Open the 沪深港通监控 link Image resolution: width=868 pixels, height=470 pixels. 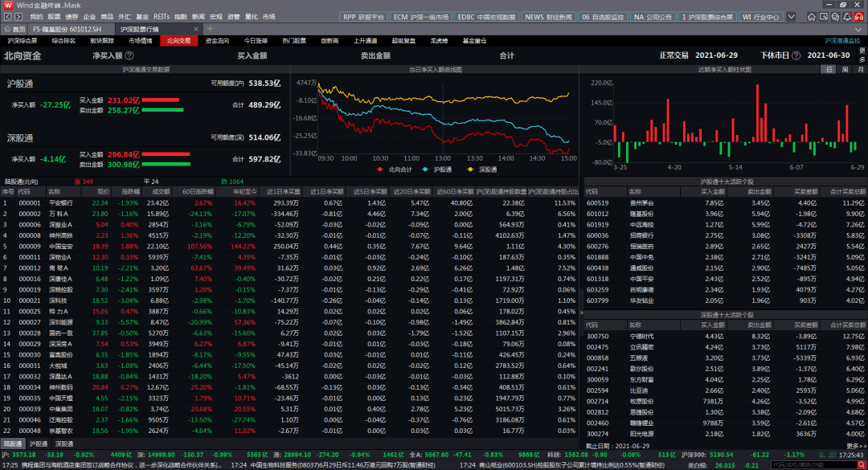pos(842,40)
